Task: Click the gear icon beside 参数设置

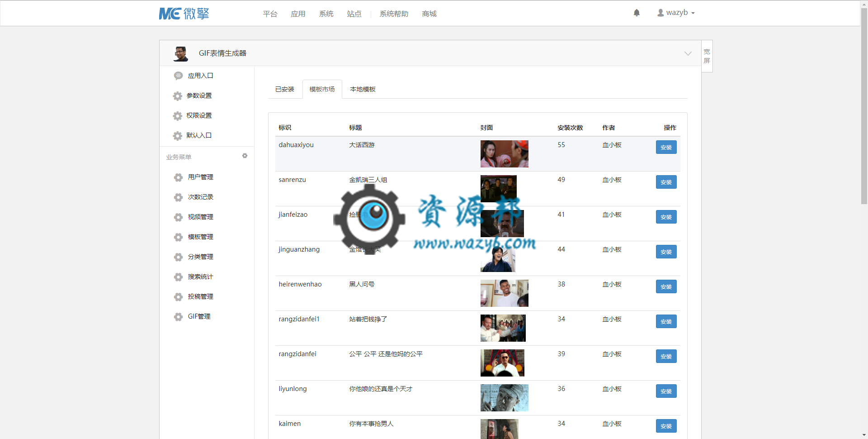Action: (x=178, y=96)
